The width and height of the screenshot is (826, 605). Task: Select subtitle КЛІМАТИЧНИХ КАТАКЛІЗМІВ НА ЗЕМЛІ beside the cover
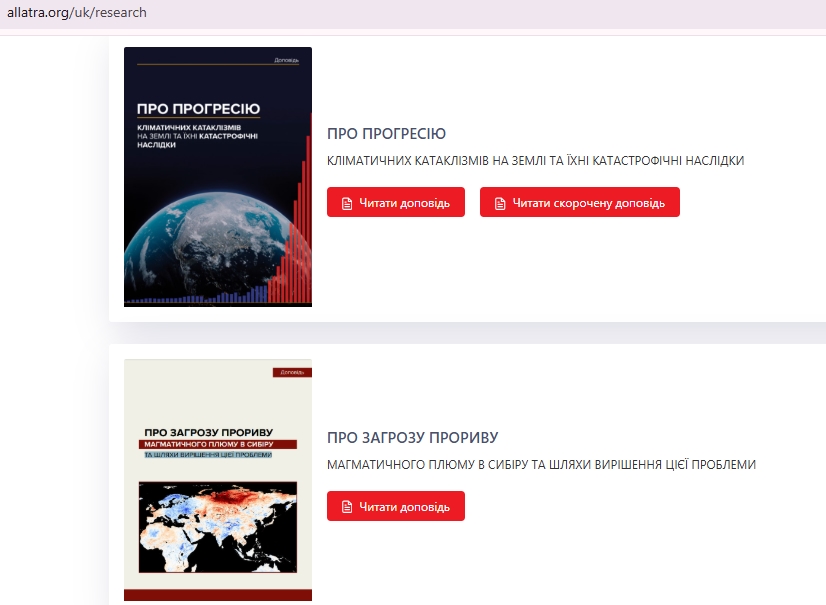[535, 161]
